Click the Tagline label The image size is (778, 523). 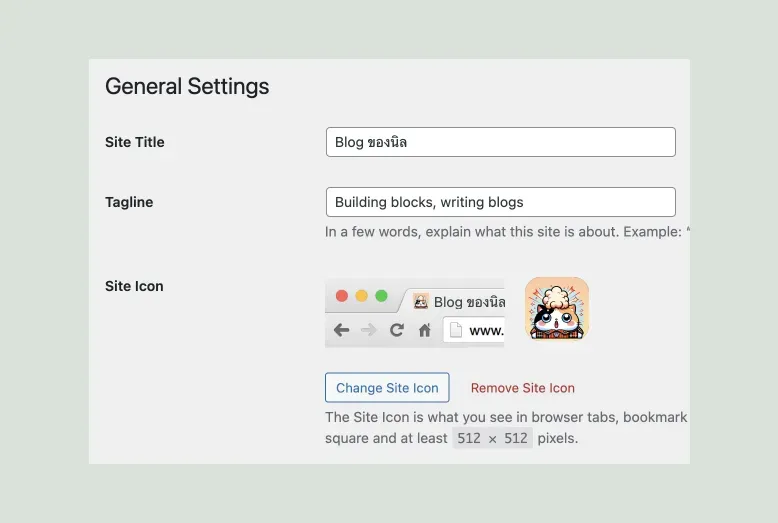129,202
